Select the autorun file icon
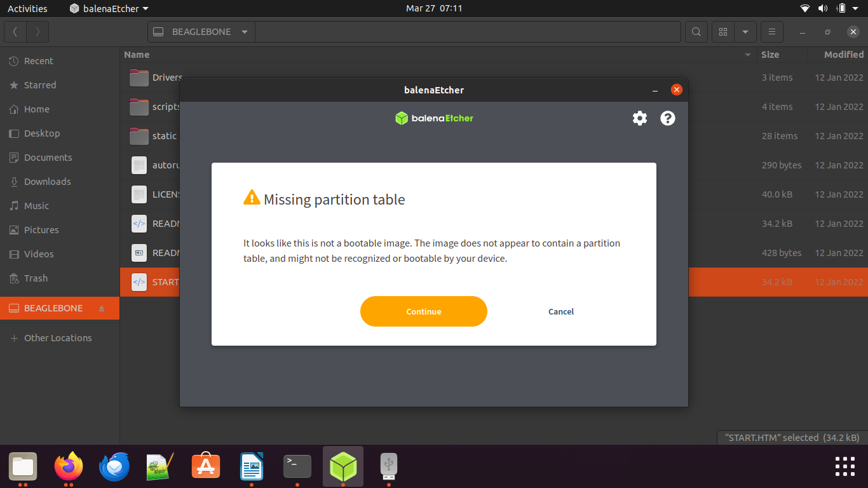The width and height of the screenshot is (868, 488). click(139, 165)
